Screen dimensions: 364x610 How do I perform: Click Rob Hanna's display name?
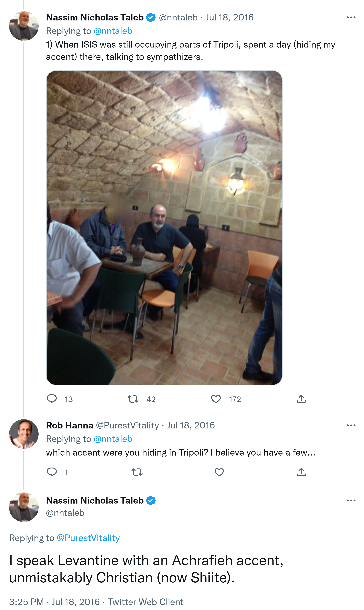tap(70, 425)
